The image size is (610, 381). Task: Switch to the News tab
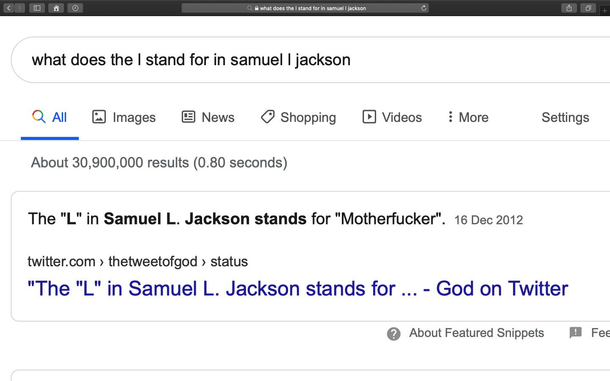pos(208,117)
